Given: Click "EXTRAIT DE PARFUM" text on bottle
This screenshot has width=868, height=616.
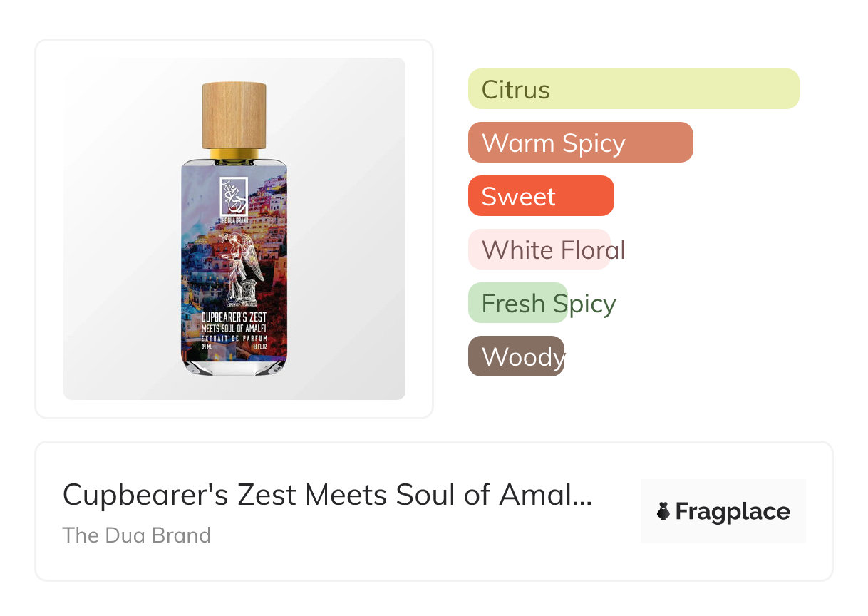Looking at the screenshot, I should click(234, 337).
